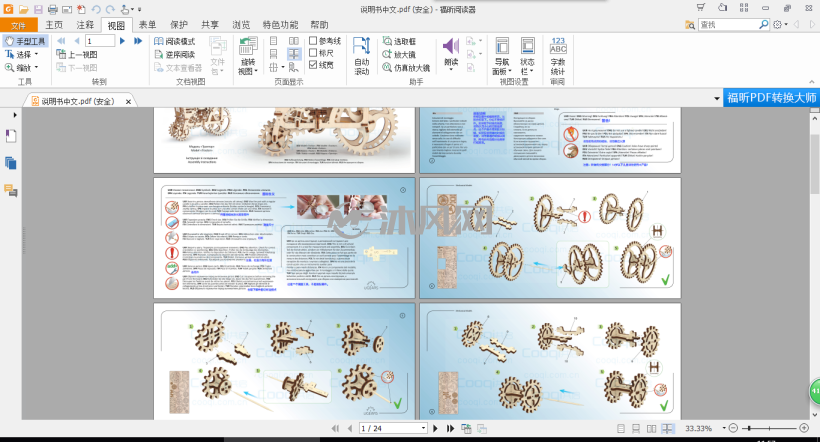Open page thumbnails panel in sidebar
The width and height of the screenshot is (820, 442).
[x=10, y=163]
